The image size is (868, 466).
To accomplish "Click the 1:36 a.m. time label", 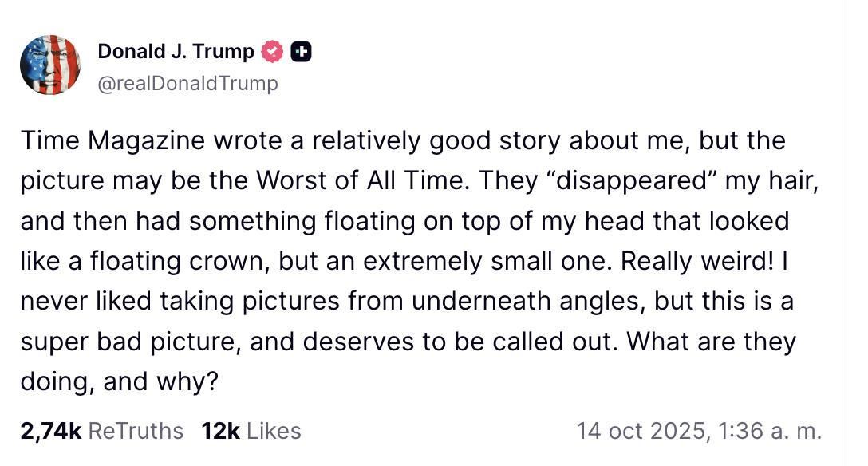I will tap(771, 430).
